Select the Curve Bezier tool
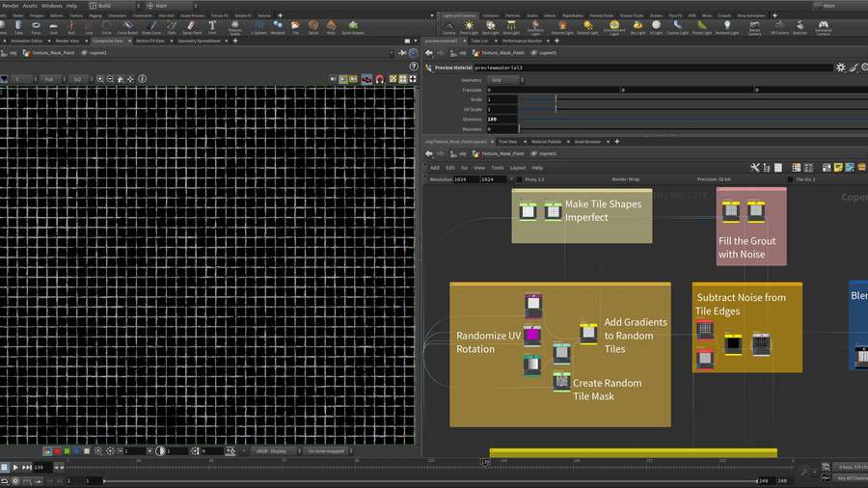This screenshot has height=488, width=868. [x=127, y=27]
